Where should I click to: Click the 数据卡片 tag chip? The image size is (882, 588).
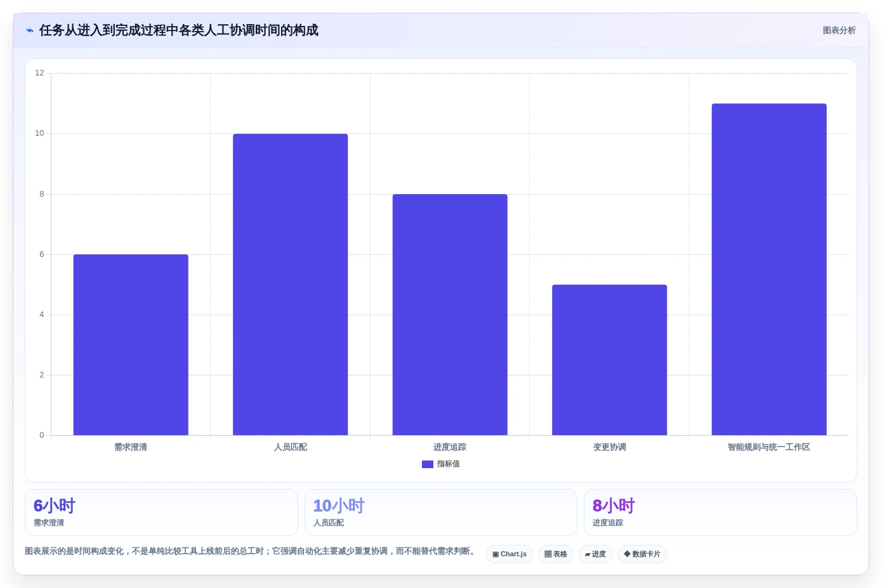[642, 554]
